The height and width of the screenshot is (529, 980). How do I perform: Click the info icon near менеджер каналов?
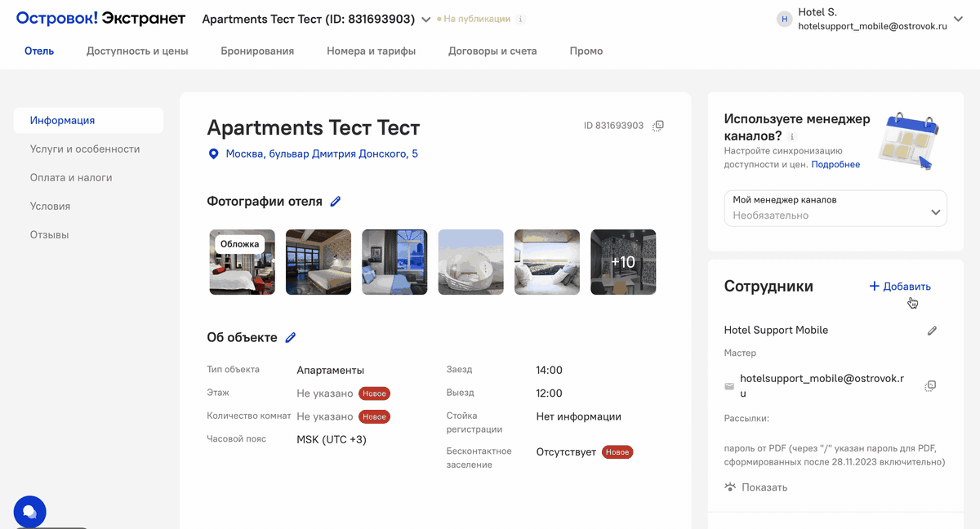[x=792, y=136]
